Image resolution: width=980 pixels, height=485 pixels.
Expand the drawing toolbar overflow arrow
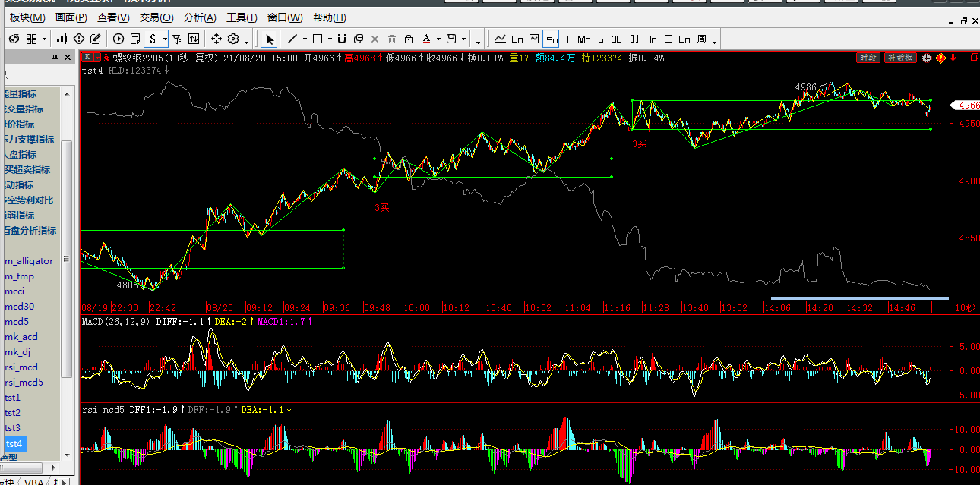coord(478,41)
